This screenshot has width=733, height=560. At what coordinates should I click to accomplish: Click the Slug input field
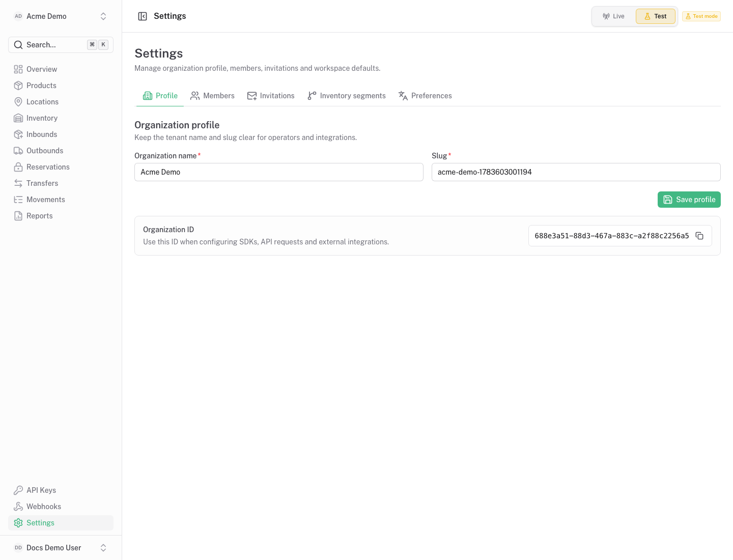tap(576, 172)
